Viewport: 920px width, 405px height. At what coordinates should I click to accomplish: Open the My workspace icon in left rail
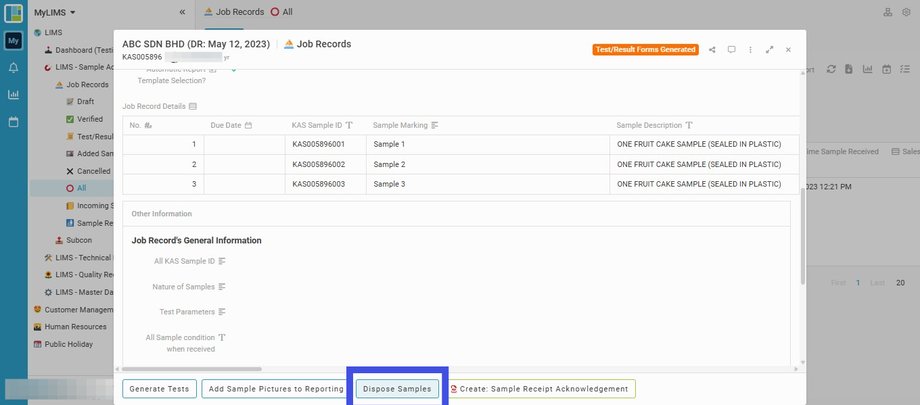point(13,40)
